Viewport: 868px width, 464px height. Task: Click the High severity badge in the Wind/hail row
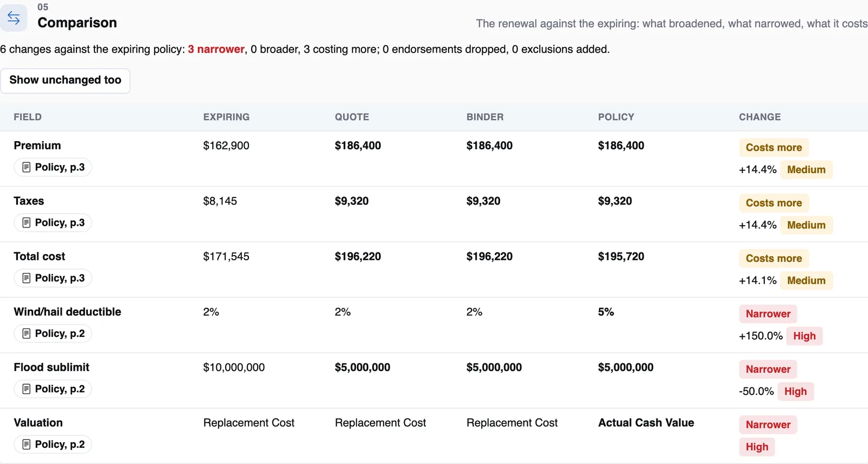804,336
